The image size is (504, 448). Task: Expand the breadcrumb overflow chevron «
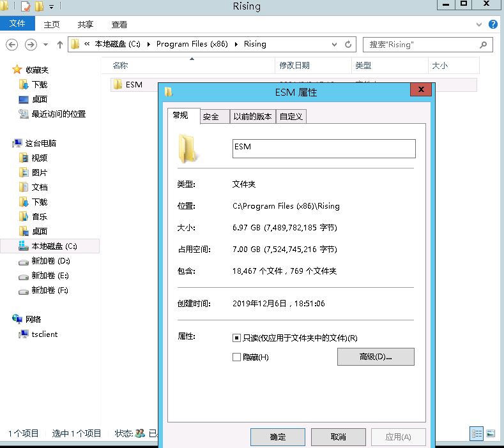coord(87,44)
